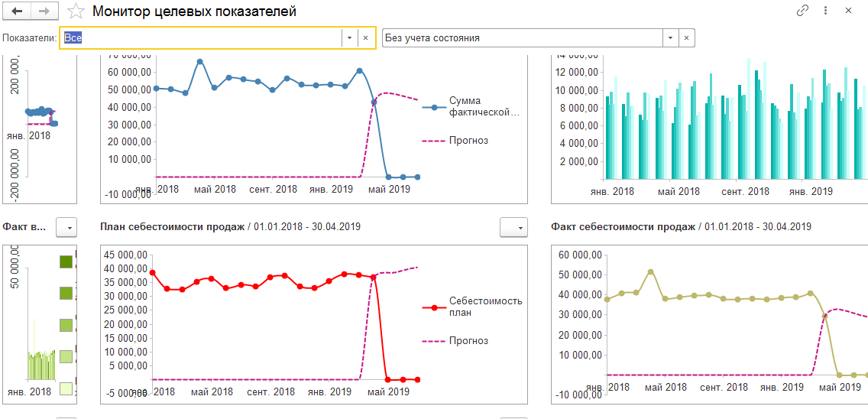868x419 pixels.
Task: Close the Монитор целевых показателей form
Action: pyautogui.click(x=848, y=11)
